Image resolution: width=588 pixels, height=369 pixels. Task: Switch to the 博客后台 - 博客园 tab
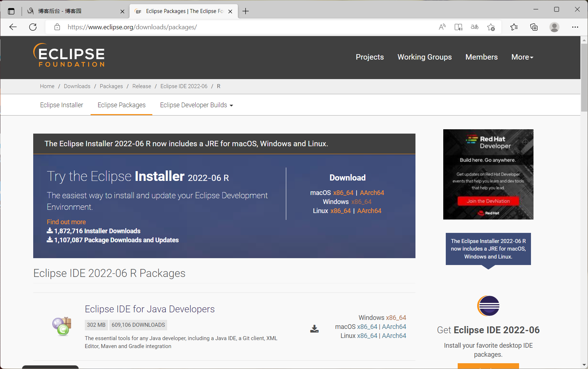click(x=72, y=11)
